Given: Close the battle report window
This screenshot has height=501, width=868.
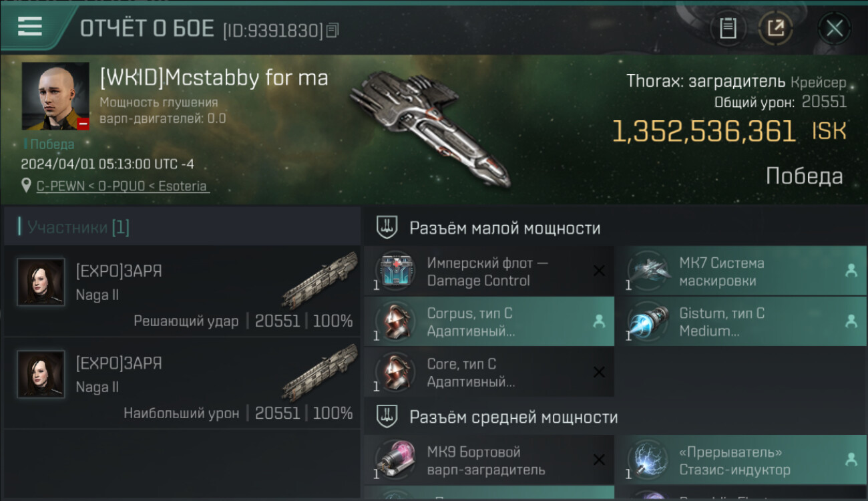Looking at the screenshot, I should (x=834, y=28).
